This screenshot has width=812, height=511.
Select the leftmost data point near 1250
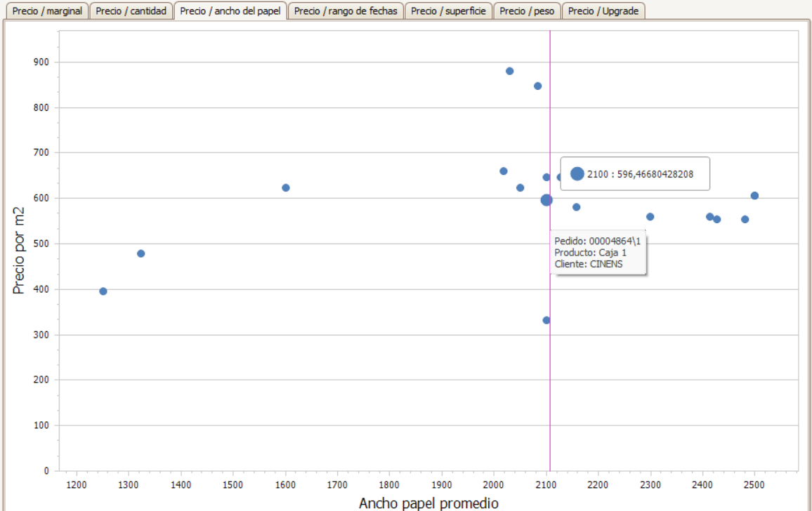click(103, 291)
